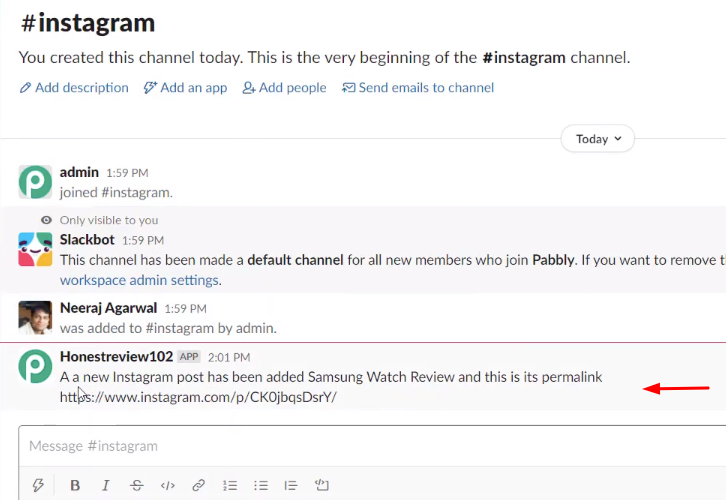Insert a code block
This screenshot has width=726, height=500.
click(x=322, y=485)
